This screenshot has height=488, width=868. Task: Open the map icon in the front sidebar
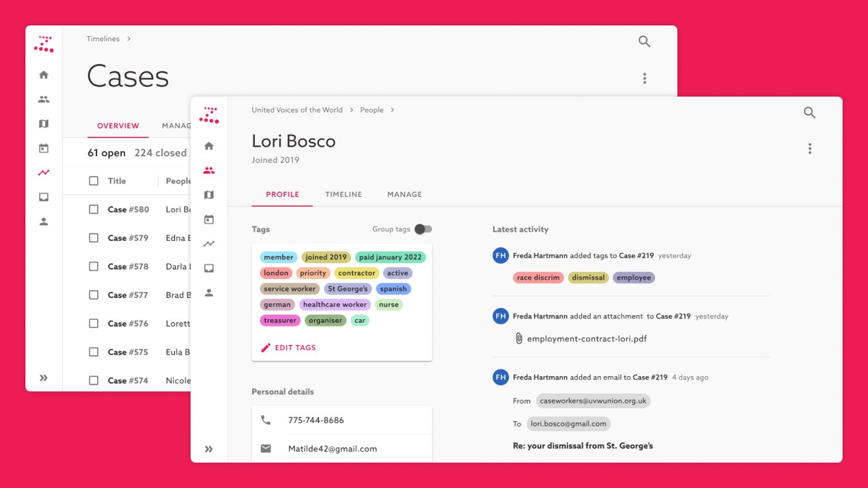tap(209, 195)
